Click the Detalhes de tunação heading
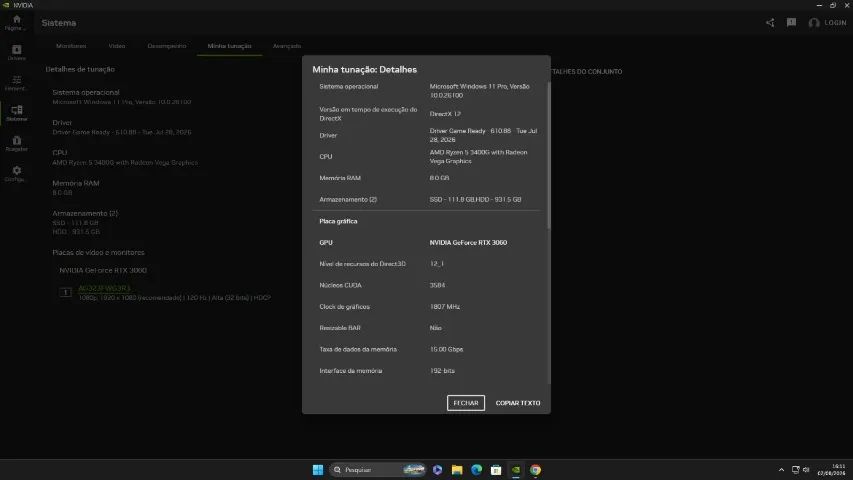Image resolution: width=853 pixels, height=480 pixels. (x=80, y=70)
